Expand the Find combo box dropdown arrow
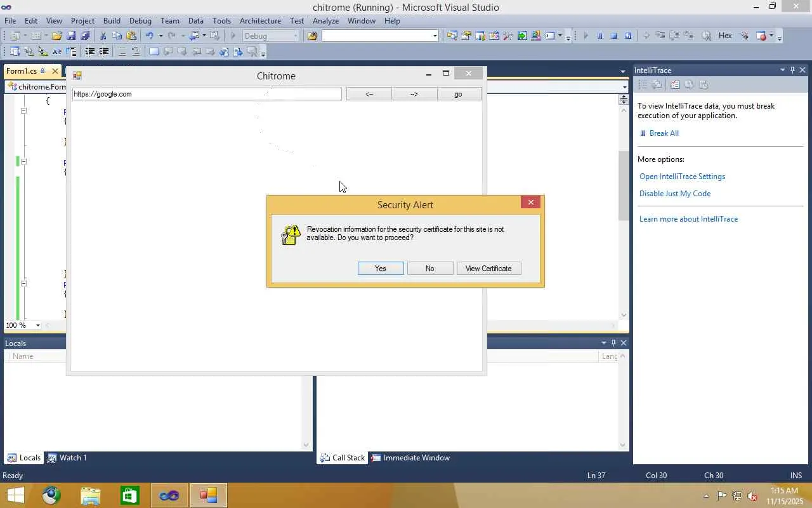 [x=435, y=36]
